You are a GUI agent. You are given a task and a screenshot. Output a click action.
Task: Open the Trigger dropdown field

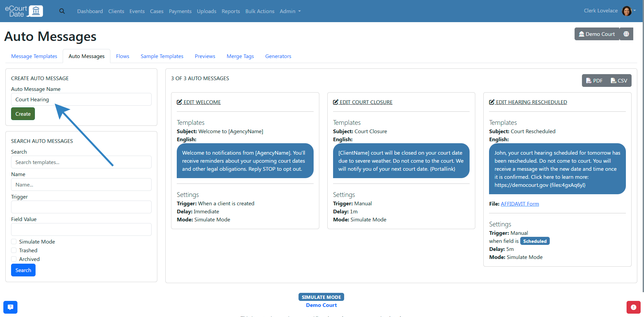coord(81,207)
